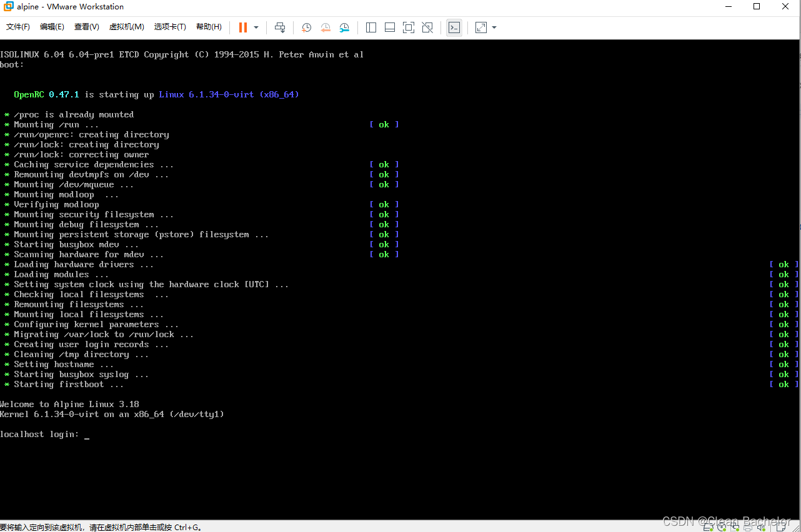Click the 'Caching service dependencies ...' line
The image size is (801, 532).
coord(89,165)
